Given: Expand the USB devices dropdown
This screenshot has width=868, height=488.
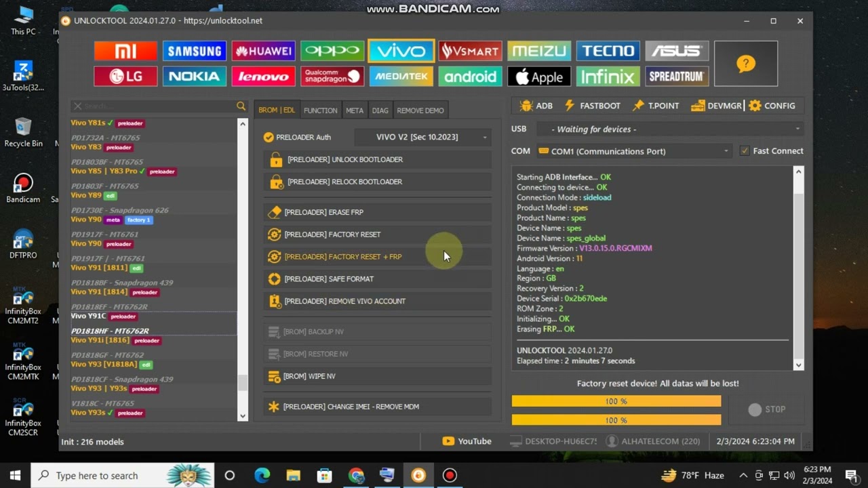Looking at the screenshot, I should (670, 129).
